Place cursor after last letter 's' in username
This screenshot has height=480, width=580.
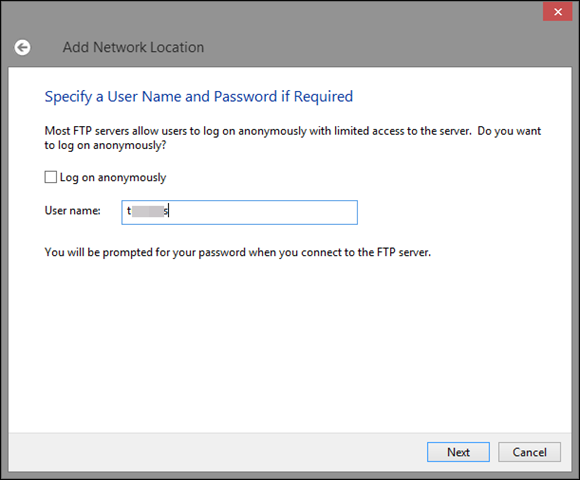pyautogui.click(x=169, y=211)
